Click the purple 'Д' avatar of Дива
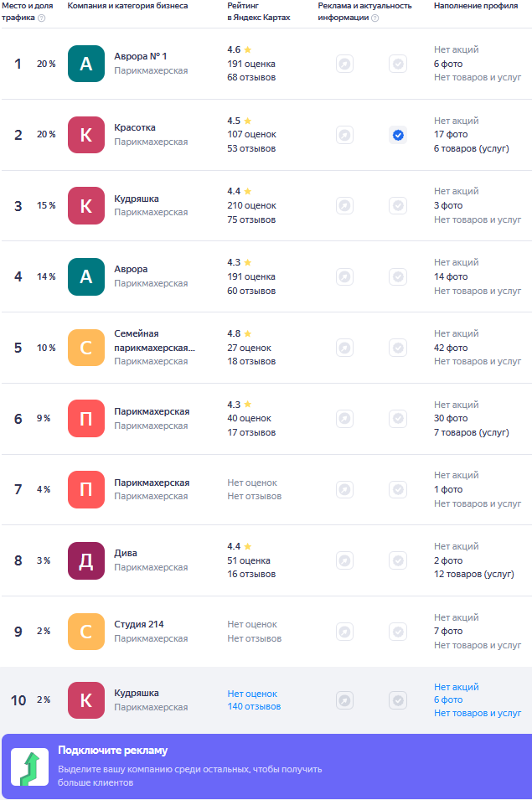The height and width of the screenshot is (800, 532). pyautogui.click(x=86, y=560)
